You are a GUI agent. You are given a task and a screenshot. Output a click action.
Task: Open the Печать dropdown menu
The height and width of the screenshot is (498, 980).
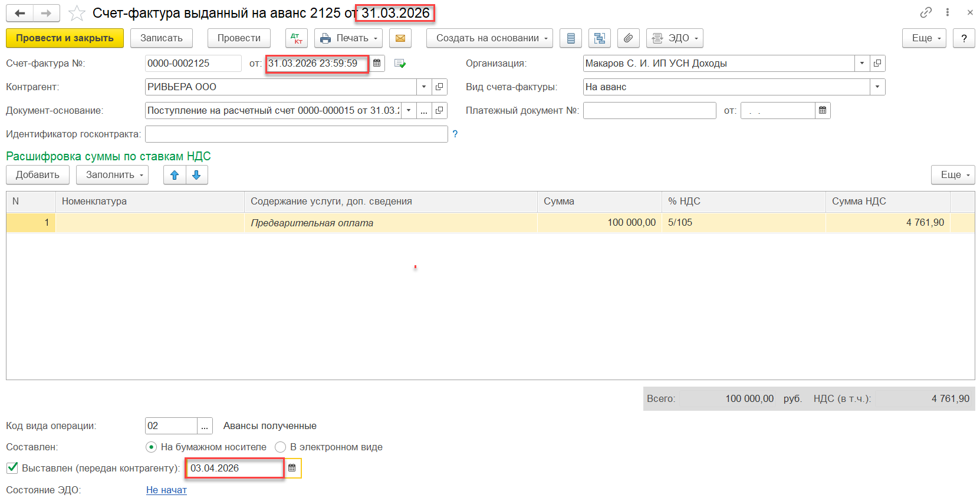348,38
